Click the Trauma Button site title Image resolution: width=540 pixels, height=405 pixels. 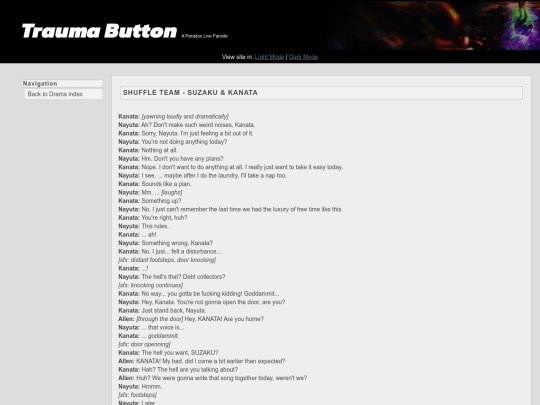pyautogui.click(x=100, y=31)
